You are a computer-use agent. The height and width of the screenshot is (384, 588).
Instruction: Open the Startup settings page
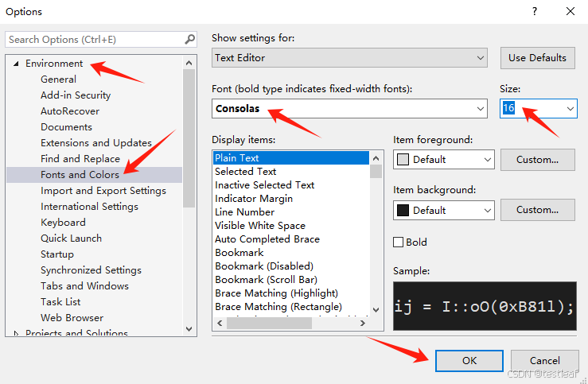[x=57, y=254]
